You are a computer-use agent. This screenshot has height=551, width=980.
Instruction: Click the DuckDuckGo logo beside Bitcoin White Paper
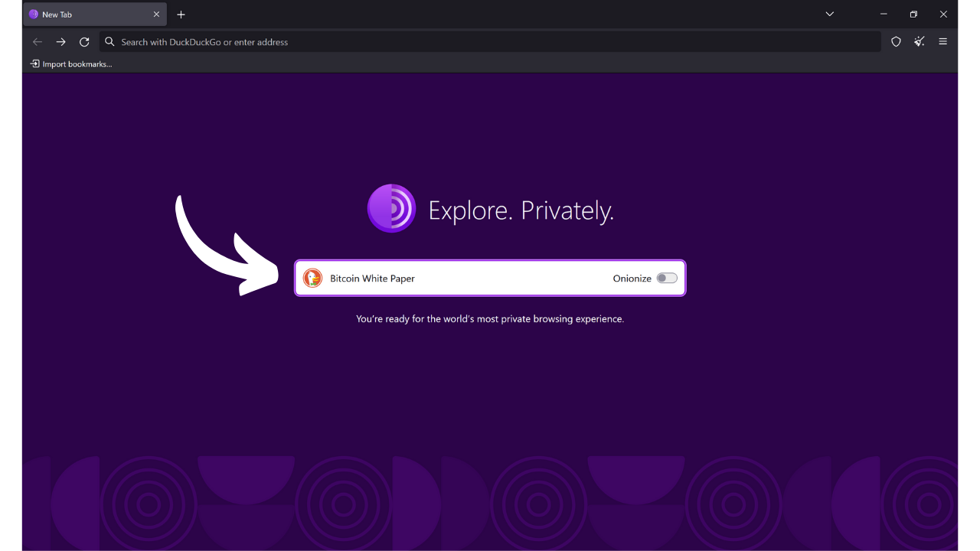313,278
